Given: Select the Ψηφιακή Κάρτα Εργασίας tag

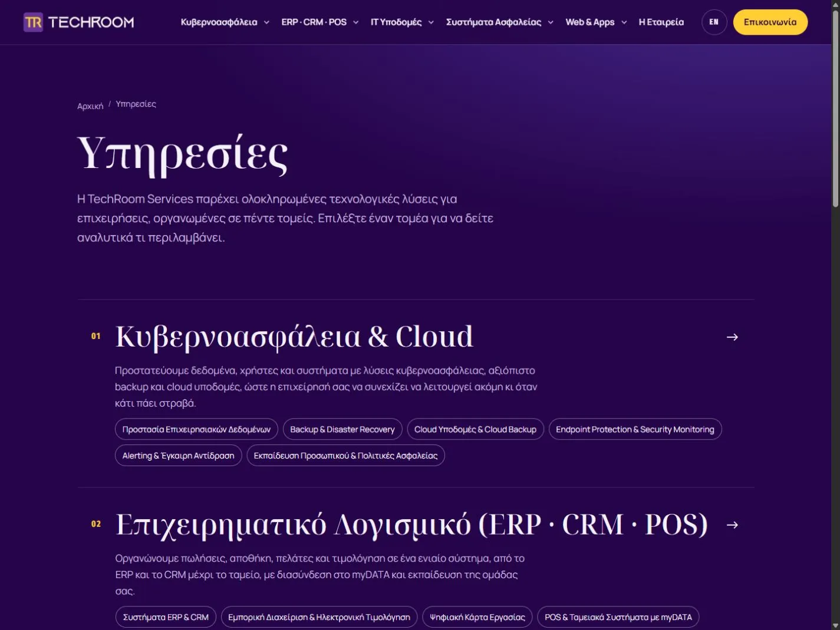Looking at the screenshot, I should pyautogui.click(x=477, y=617).
